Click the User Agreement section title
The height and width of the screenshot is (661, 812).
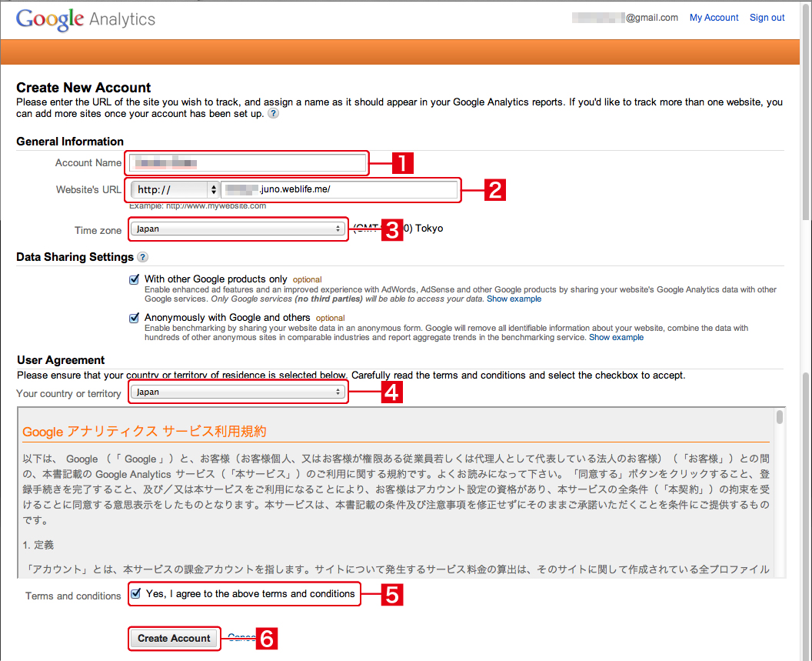[61, 360]
